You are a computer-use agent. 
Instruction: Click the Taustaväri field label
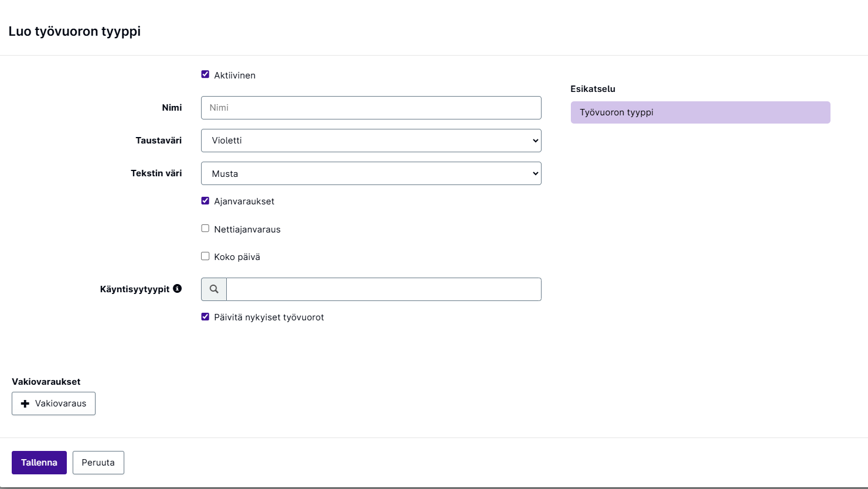(x=159, y=141)
